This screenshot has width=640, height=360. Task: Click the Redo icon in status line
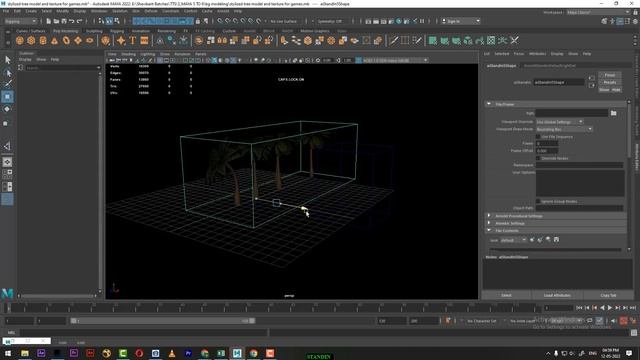[x=80, y=21]
